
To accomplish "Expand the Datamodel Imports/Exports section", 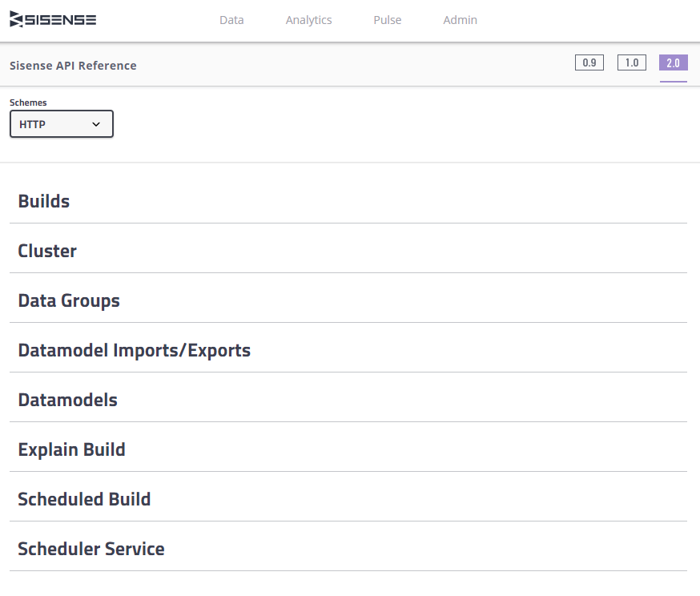I will tap(134, 350).
